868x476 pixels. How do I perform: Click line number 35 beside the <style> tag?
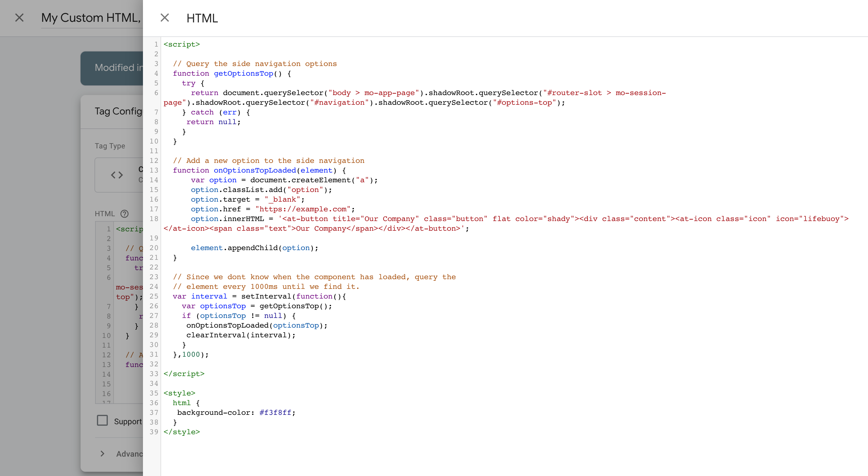click(154, 393)
